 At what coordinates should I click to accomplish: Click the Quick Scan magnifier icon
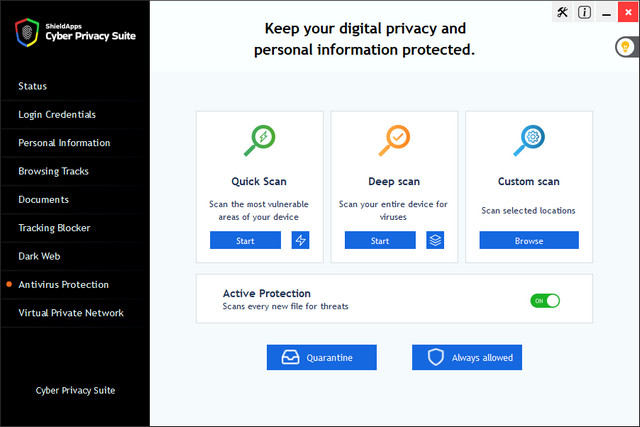pyautogui.click(x=259, y=141)
